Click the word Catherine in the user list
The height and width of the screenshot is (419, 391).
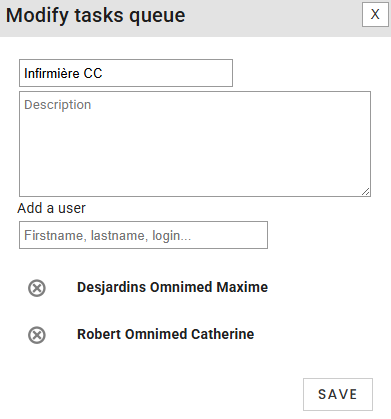223,334
